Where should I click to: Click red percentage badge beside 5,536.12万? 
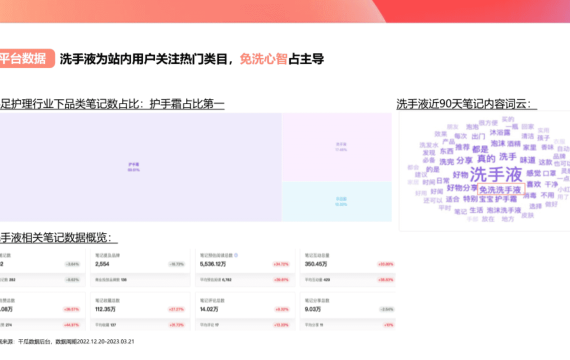click(281, 264)
